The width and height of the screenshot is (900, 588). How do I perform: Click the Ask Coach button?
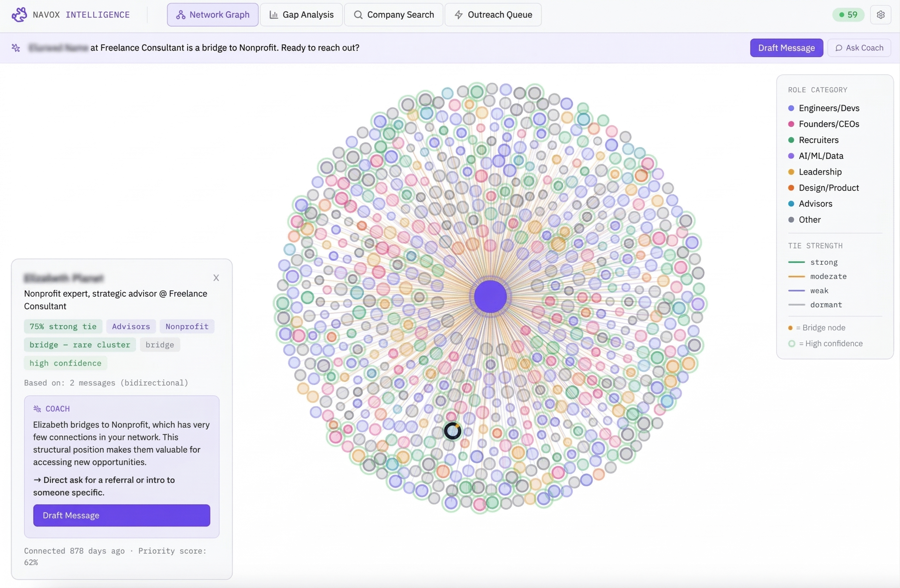pyautogui.click(x=859, y=48)
